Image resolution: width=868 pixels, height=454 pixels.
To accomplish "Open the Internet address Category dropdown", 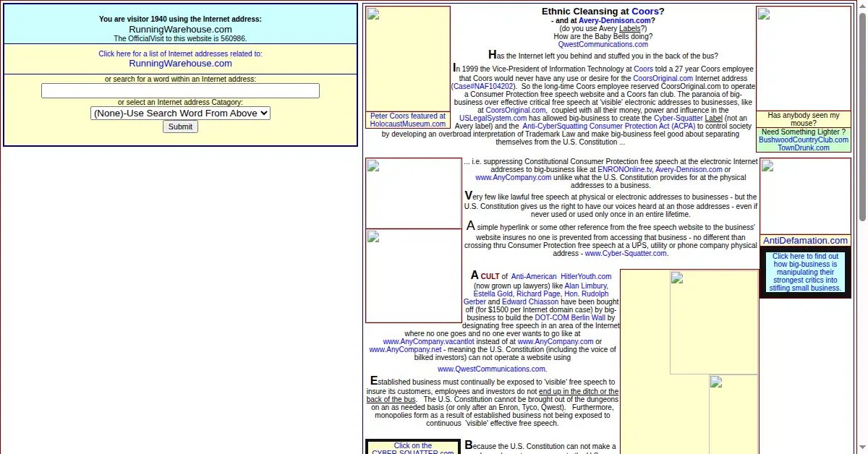I will 180,113.
